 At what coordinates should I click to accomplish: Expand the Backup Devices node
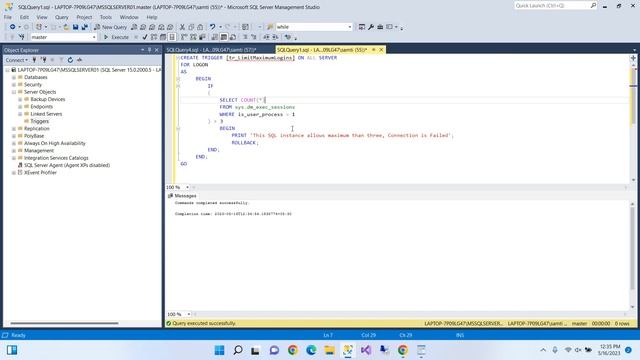(20, 99)
